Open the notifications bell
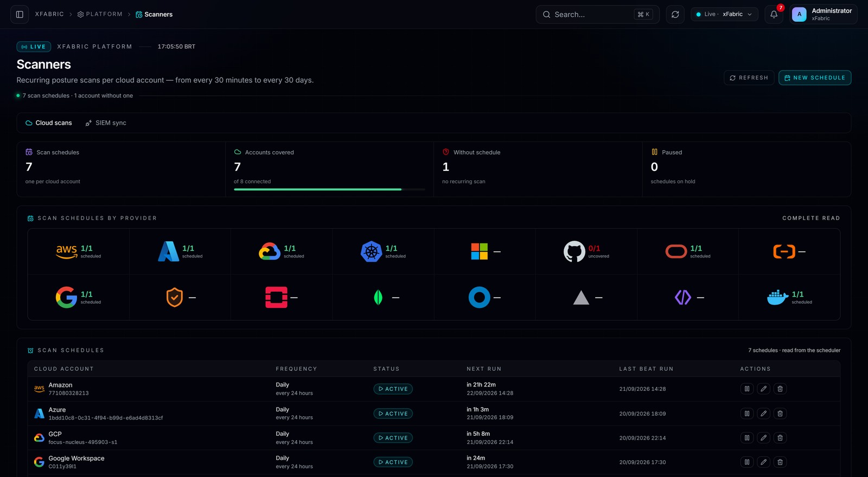Viewport: 868px width, 477px height. point(774,15)
